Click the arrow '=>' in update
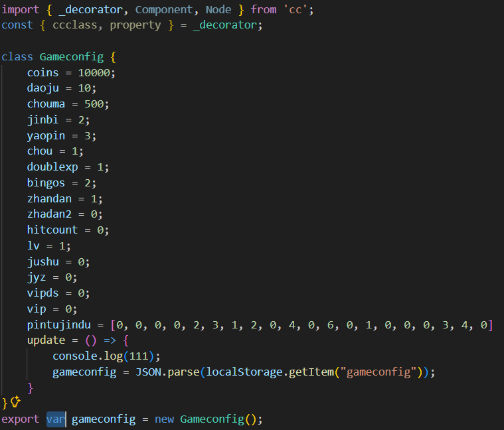 coord(110,340)
